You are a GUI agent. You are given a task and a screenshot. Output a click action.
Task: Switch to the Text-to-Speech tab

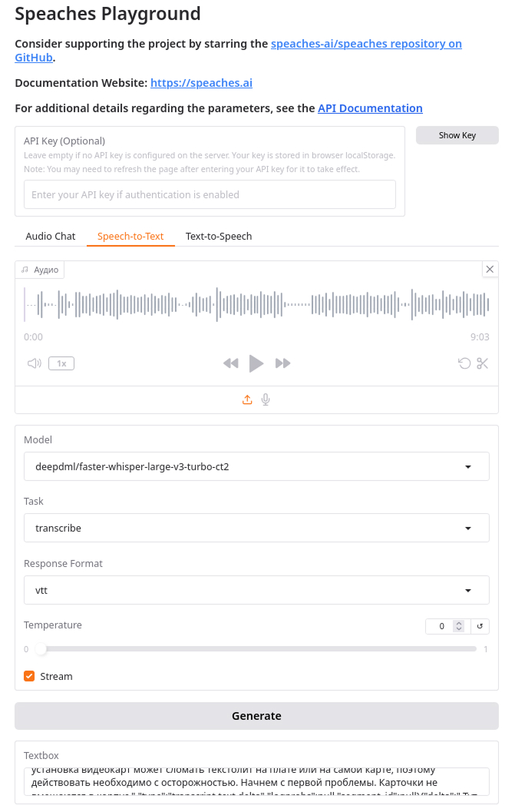pyautogui.click(x=219, y=236)
